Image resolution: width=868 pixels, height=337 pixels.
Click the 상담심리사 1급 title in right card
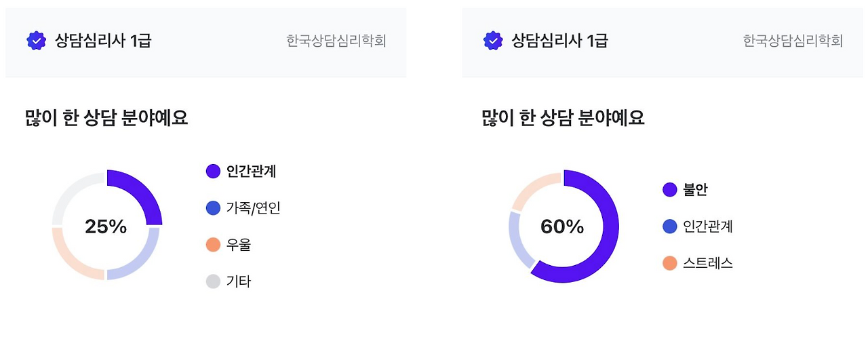point(559,41)
